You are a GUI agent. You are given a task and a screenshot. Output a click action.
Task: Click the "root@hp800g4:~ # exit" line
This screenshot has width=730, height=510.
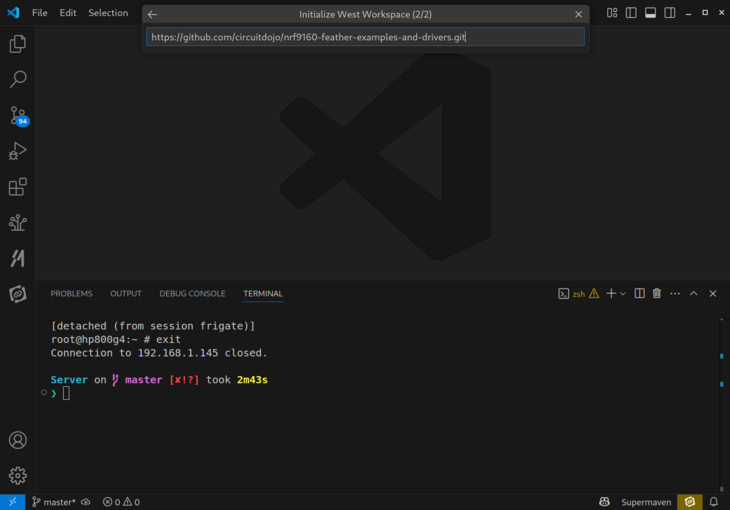pos(115,339)
